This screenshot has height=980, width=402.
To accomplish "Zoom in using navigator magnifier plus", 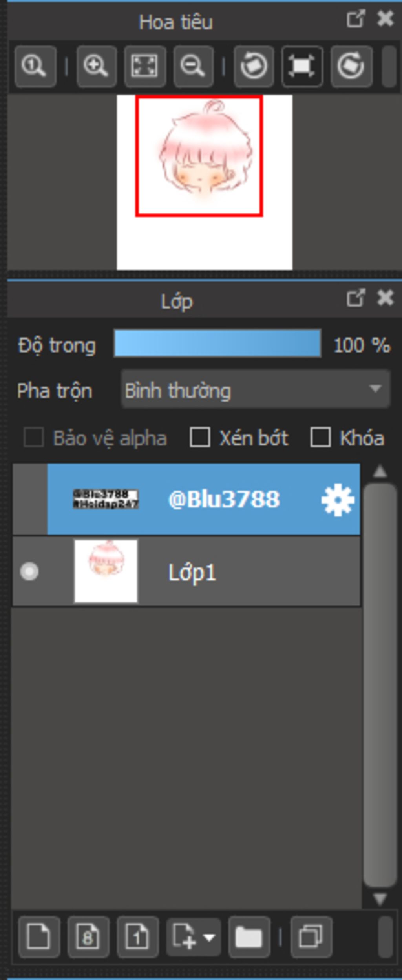I will [96, 66].
